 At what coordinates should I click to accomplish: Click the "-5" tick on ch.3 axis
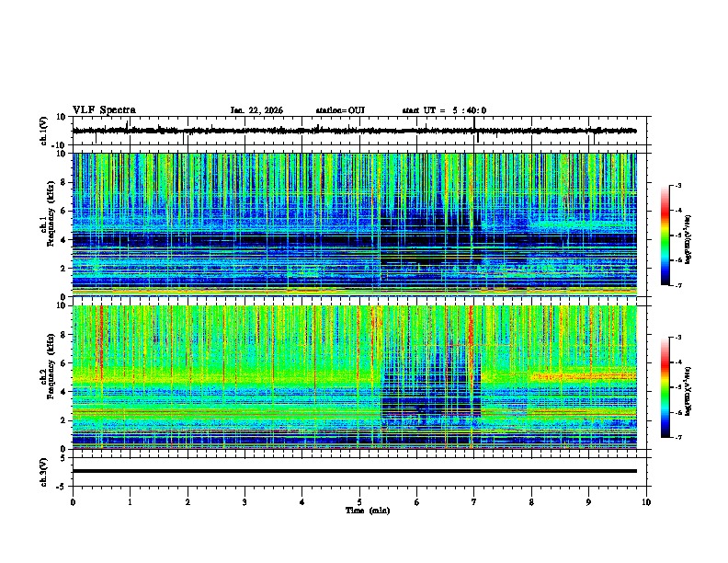coord(63,487)
